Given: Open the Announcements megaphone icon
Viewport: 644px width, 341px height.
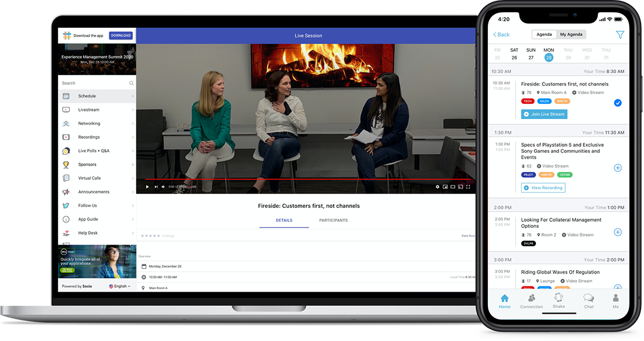Looking at the screenshot, I should click(66, 192).
